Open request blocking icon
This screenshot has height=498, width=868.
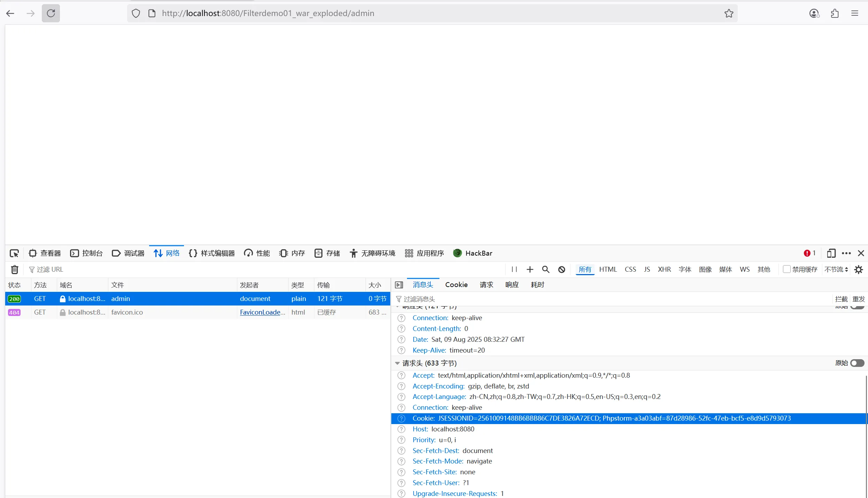click(562, 270)
